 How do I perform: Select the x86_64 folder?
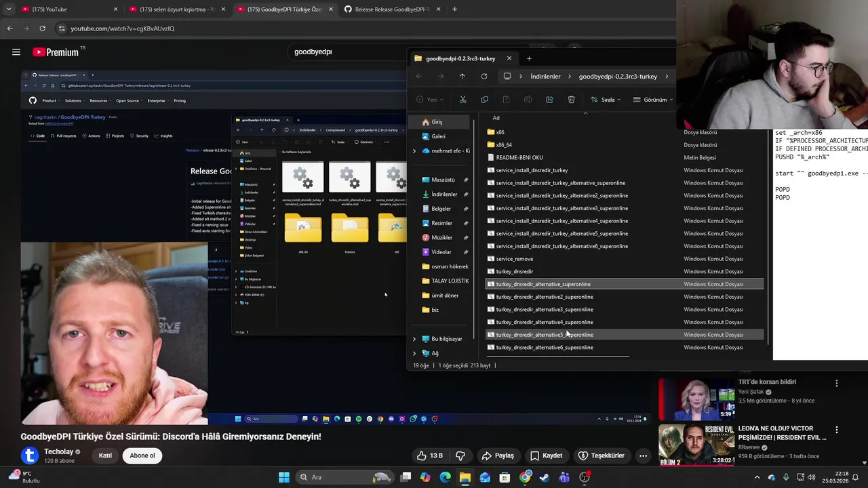coord(504,145)
